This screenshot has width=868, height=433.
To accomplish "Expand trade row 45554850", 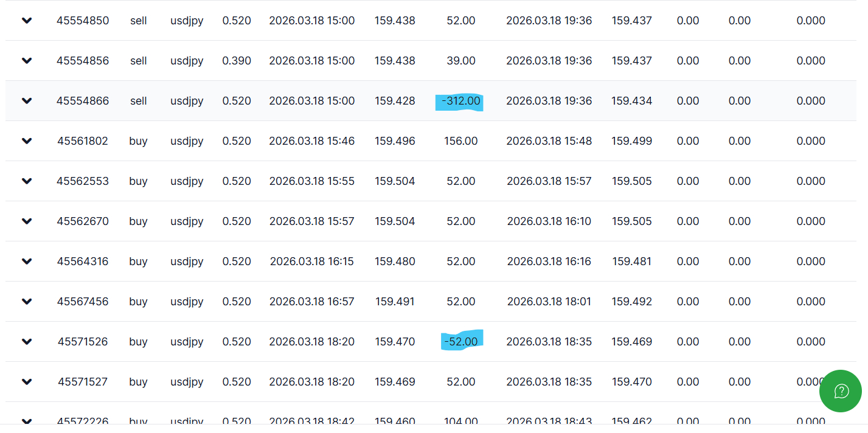I will [27, 21].
